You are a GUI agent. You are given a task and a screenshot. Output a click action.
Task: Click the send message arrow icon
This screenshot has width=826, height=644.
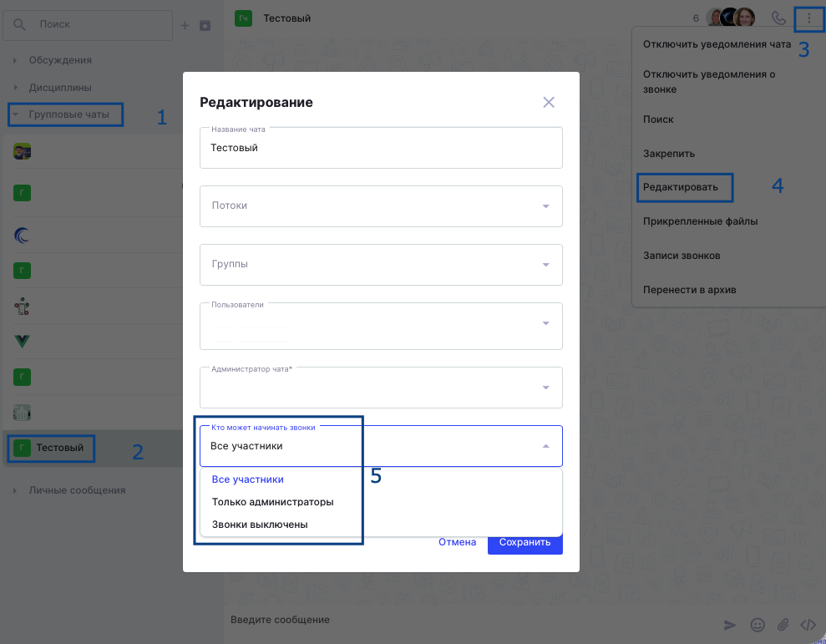point(730,625)
